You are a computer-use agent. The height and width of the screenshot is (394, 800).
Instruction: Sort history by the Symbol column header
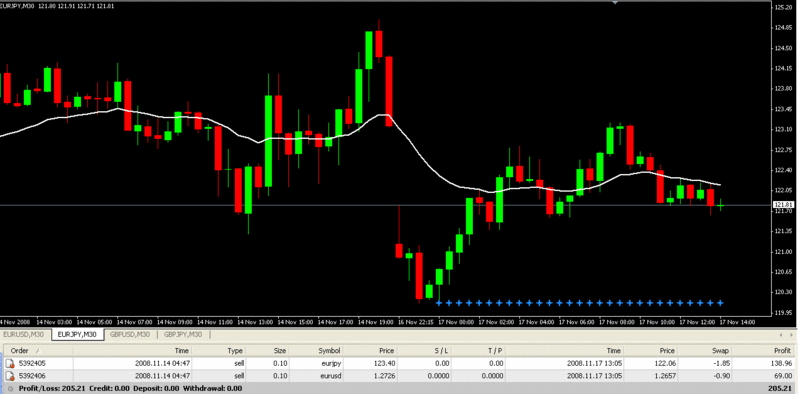coord(319,351)
